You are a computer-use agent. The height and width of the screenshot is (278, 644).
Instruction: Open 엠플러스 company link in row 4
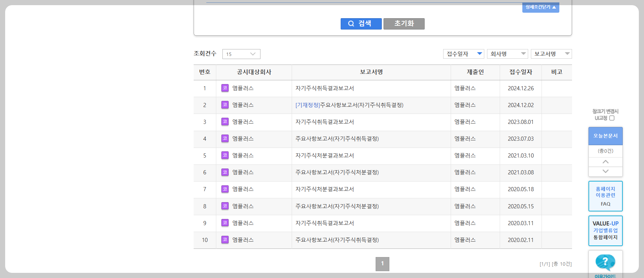coord(243,139)
